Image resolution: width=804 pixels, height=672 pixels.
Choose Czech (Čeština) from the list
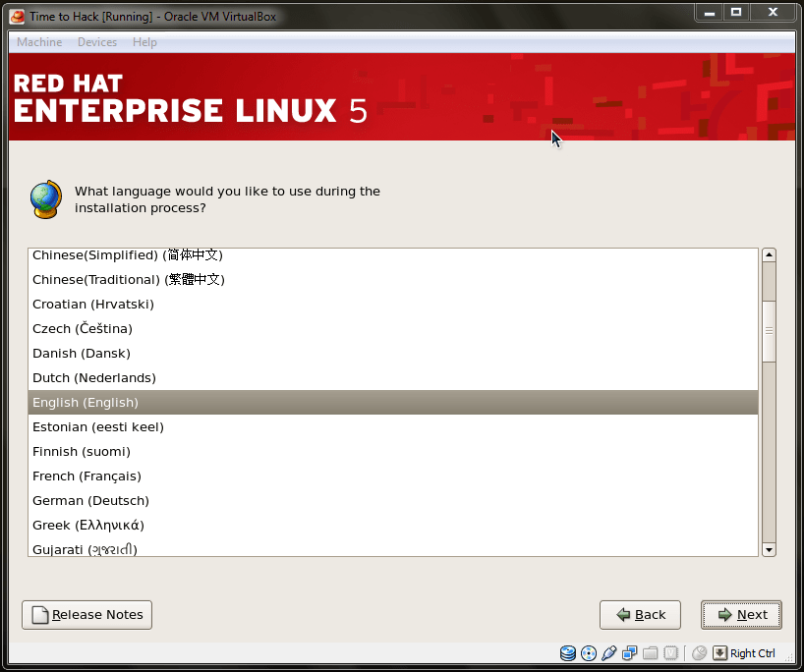393,328
